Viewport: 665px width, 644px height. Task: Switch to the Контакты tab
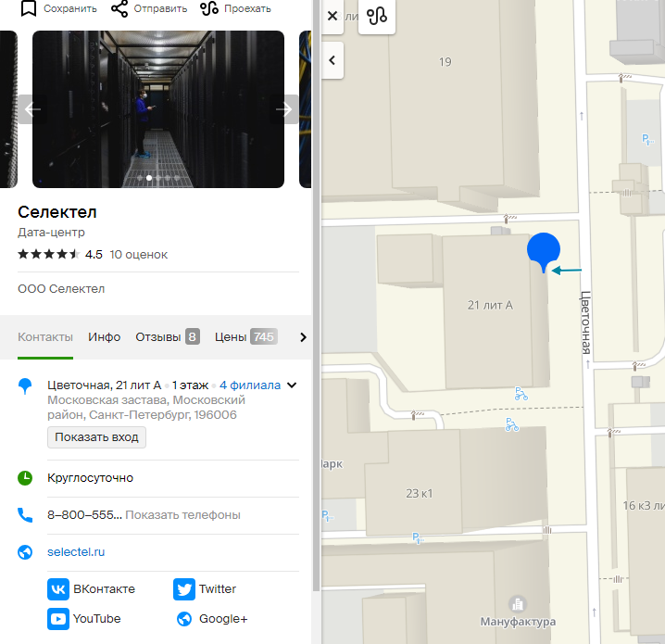click(x=45, y=337)
